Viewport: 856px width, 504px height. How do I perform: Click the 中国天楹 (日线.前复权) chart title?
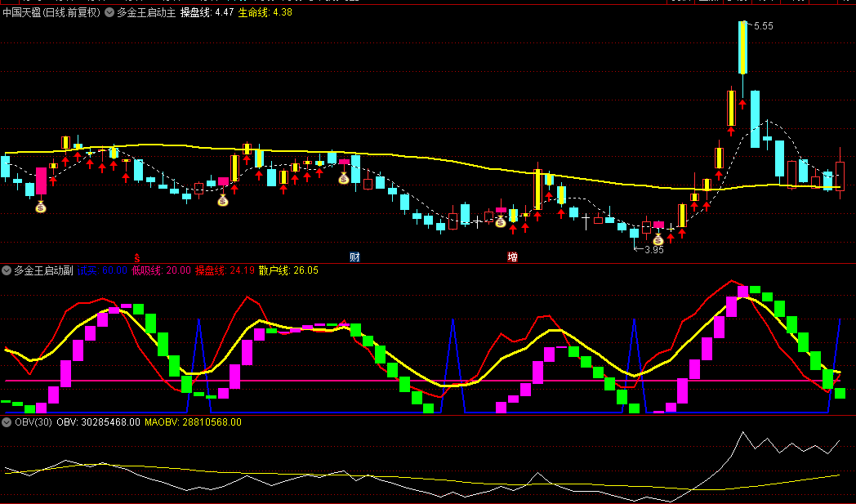click(x=51, y=12)
